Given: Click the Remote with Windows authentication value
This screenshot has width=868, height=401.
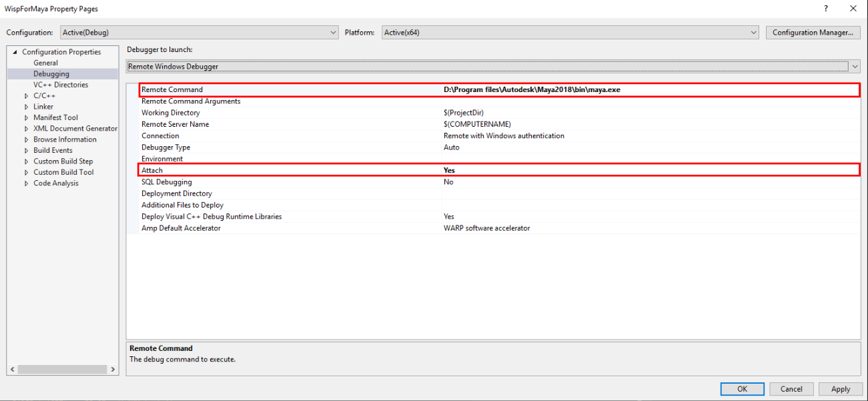Looking at the screenshot, I should pos(504,135).
